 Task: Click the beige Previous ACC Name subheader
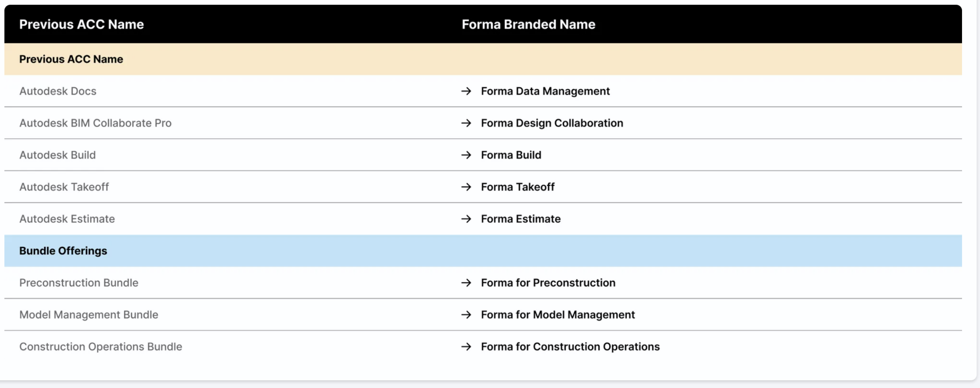pyautogui.click(x=71, y=59)
